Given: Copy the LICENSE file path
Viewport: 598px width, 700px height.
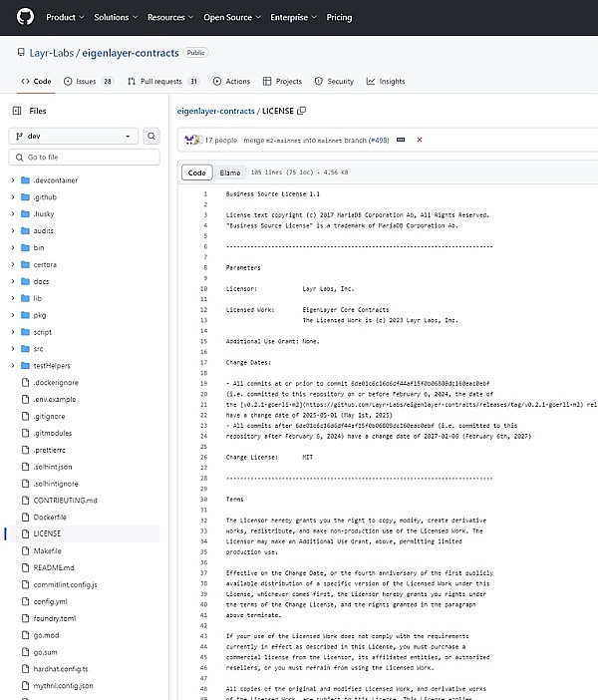Looking at the screenshot, I should [302, 111].
